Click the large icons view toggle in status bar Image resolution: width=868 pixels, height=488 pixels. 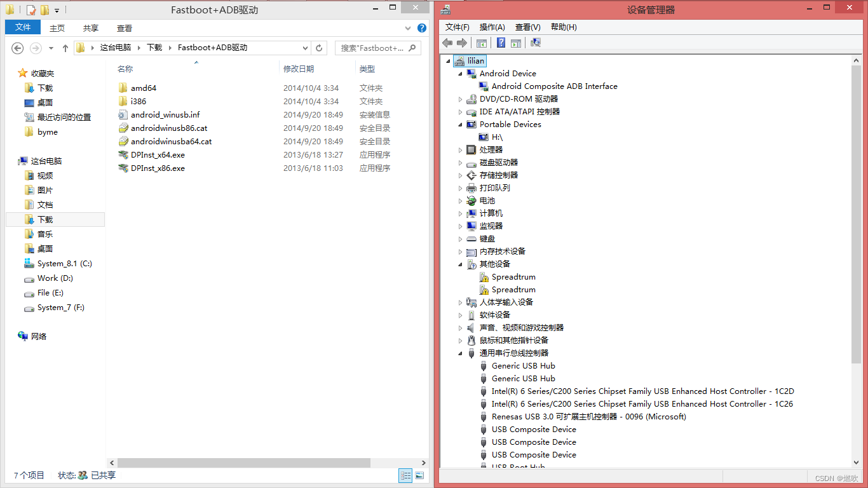click(421, 475)
